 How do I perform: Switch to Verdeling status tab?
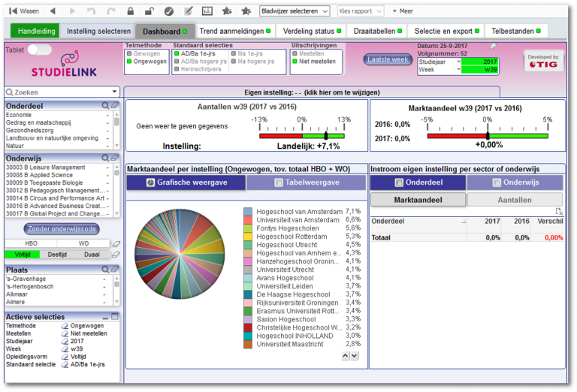(x=311, y=32)
